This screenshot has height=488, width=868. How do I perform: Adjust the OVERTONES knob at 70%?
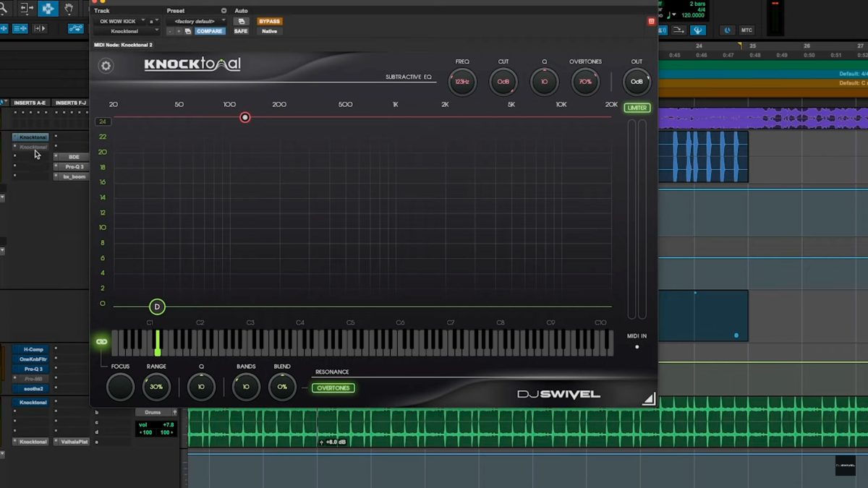(585, 82)
